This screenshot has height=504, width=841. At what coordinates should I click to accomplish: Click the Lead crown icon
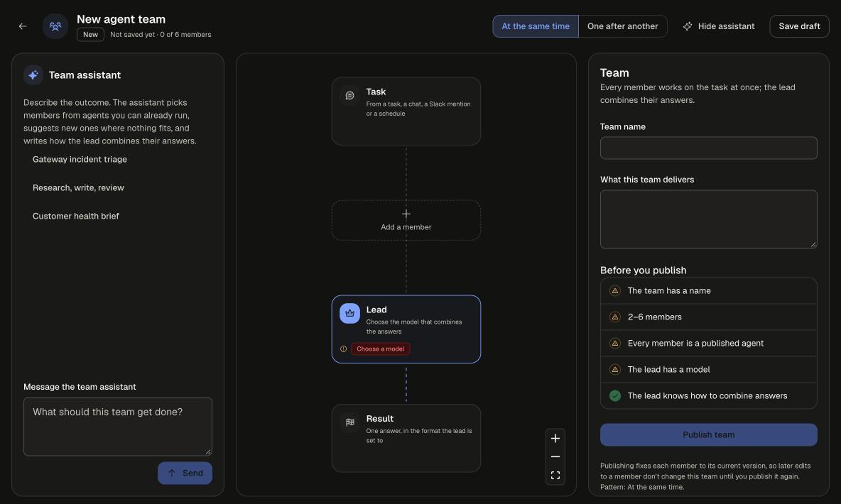[x=349, y=313]
